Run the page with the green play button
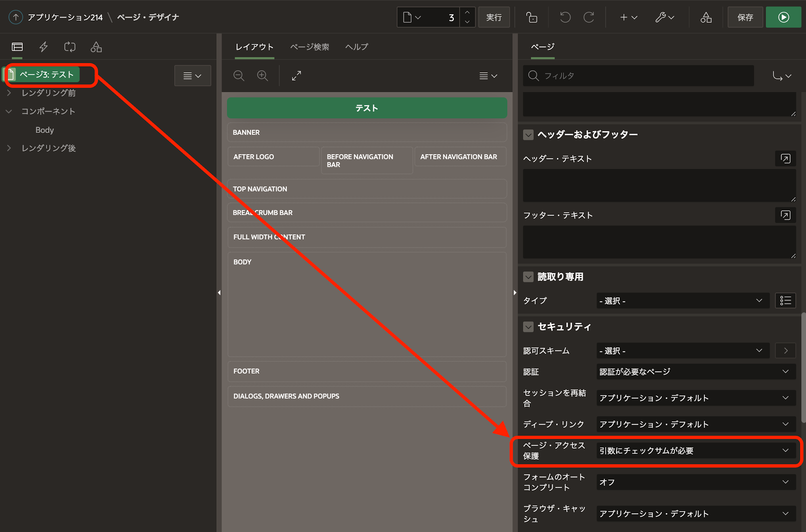 (x=783, y=17)
